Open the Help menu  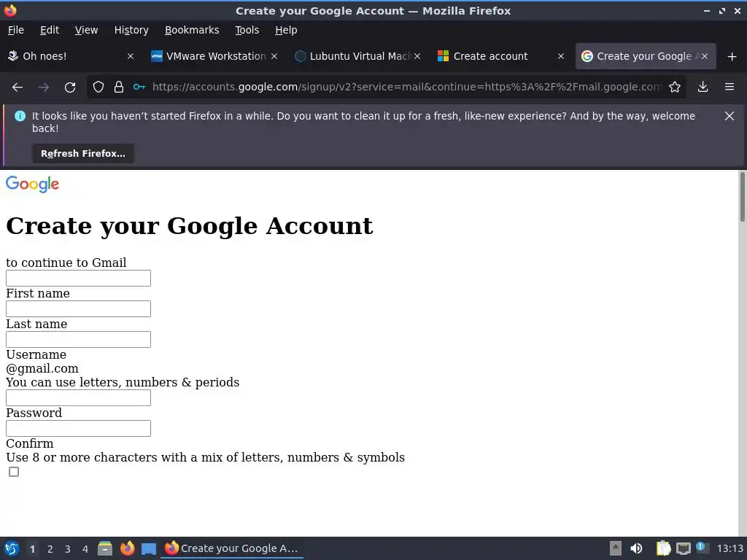pos(286,30)
